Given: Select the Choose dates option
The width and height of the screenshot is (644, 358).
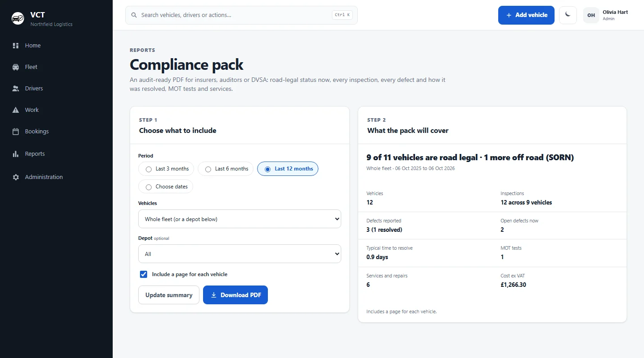Looking at the screenshot, I should 166,187.
